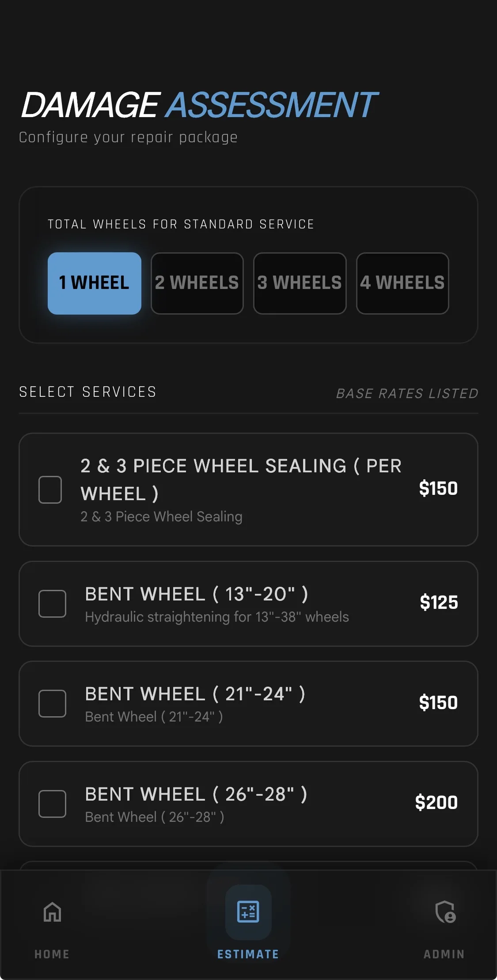
Task: Select 2 Wheels for standard service
Action: click(x=197, y=283)
